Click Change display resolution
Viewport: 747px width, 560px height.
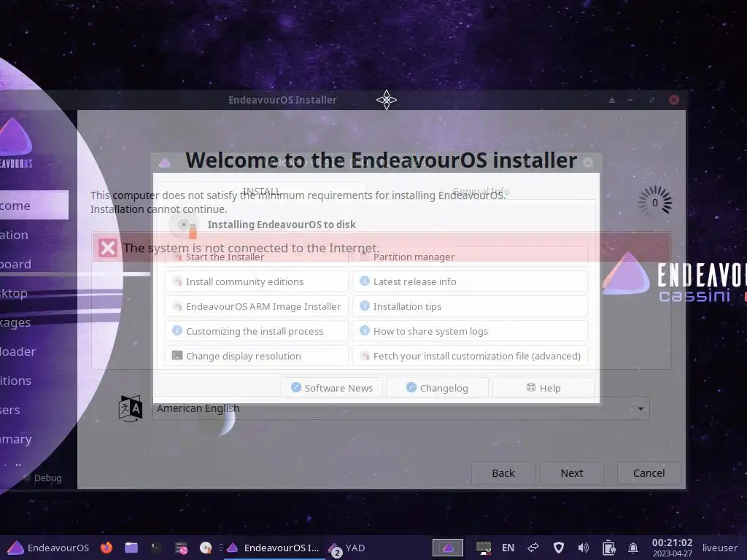(256, 356)
